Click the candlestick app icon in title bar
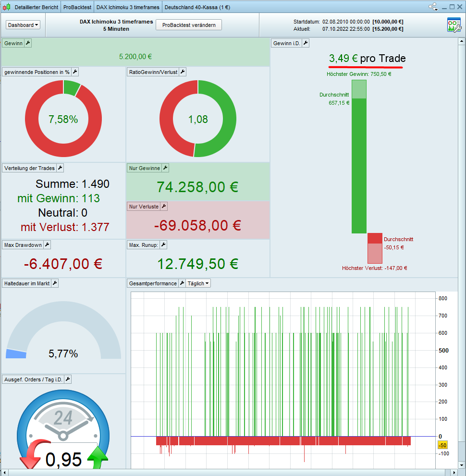 (6, 7)
